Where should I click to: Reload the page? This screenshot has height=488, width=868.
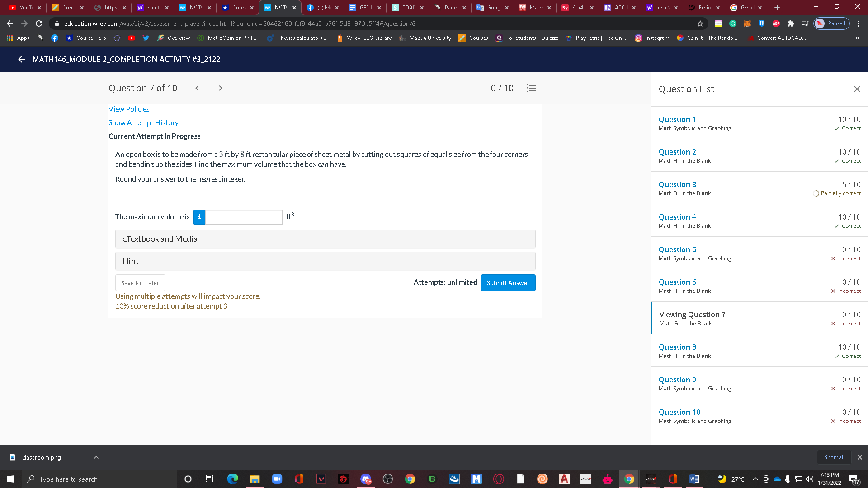pos(39,23)
